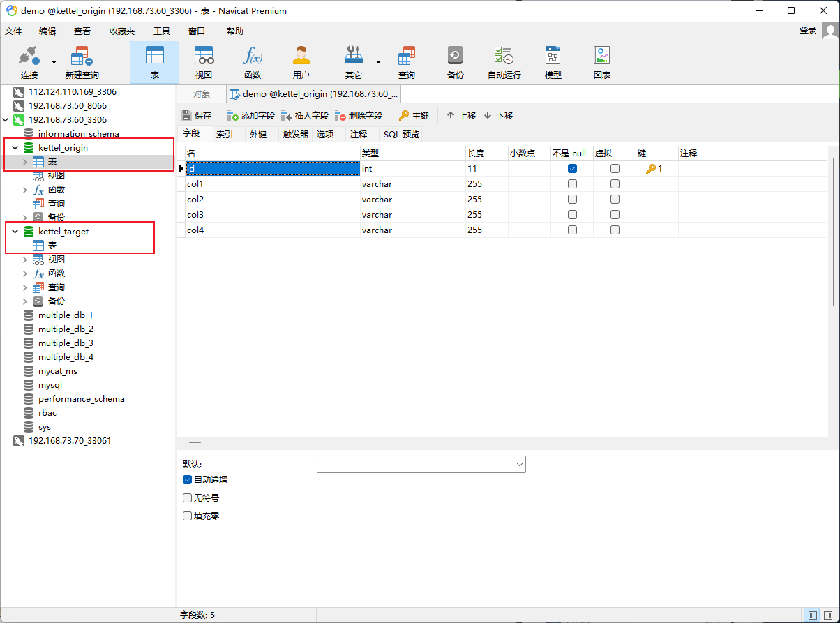840x623 pixels.
Task: Launch 自动运行 (Automation) from the toolbar
Action: [x=504, y=62]
